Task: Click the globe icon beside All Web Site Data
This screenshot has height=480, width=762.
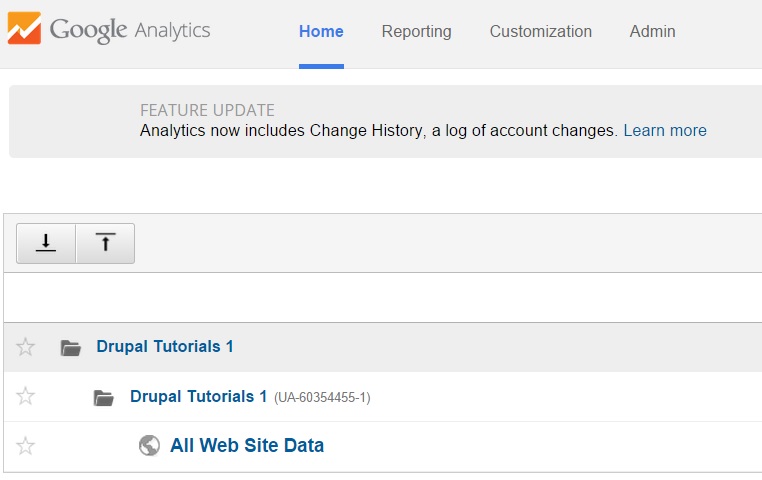Action: pos(149,446)
